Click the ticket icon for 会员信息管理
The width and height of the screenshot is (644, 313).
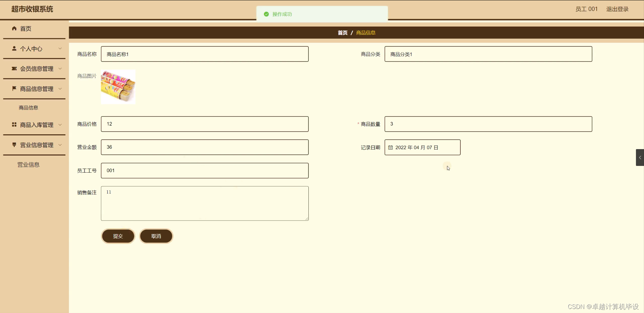coord(14,69)
